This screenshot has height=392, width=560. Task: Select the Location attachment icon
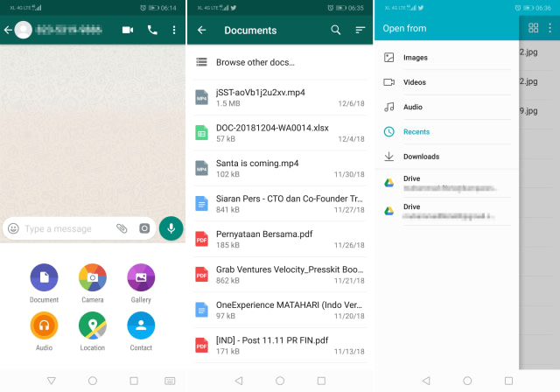[93, 325]
